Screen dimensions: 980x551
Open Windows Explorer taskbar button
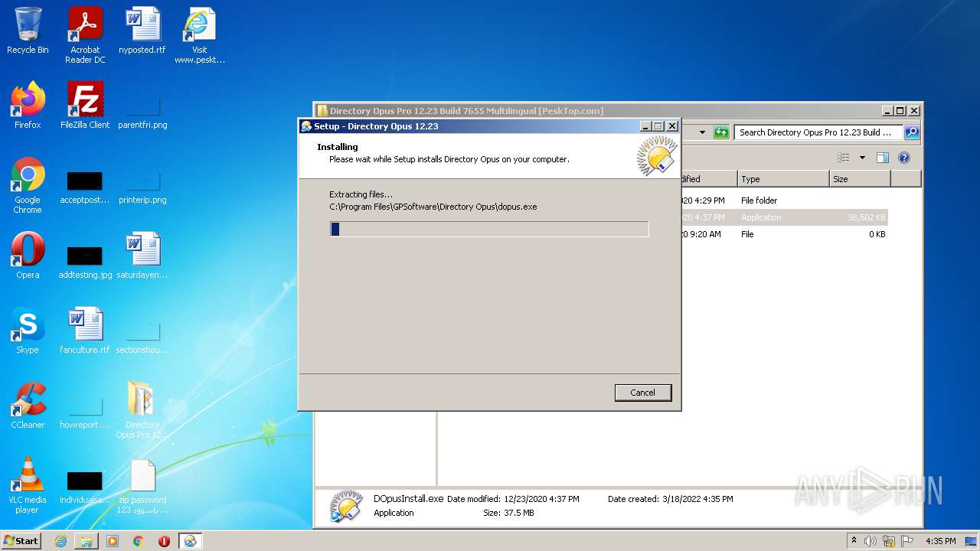click(87, 541)
